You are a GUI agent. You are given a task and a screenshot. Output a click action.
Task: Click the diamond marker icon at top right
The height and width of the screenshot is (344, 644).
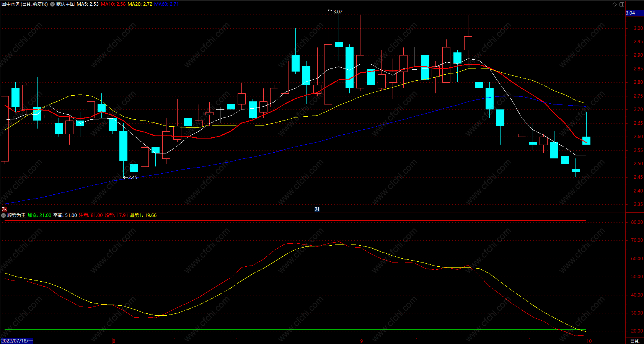[x=615, y=4]
